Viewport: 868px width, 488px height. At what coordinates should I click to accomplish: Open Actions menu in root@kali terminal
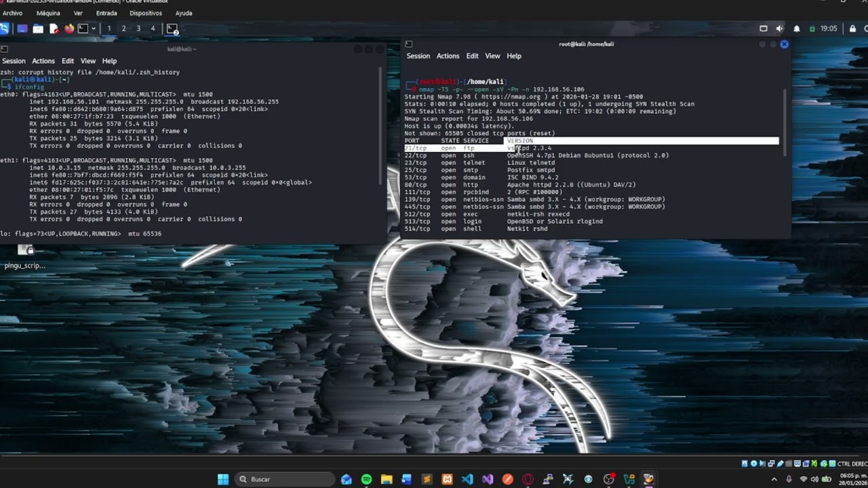(448, 56)
